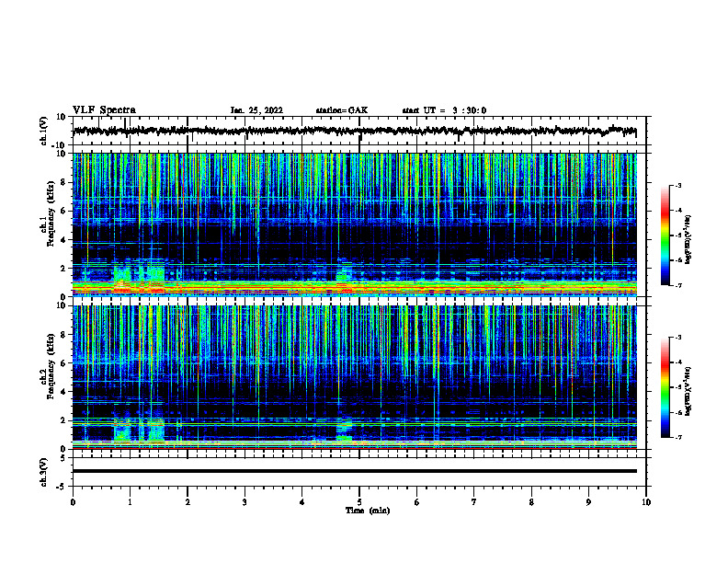Click time axis tick label "1"
The width and height of the screenshot is (728, 563).
tap(130, 502)
